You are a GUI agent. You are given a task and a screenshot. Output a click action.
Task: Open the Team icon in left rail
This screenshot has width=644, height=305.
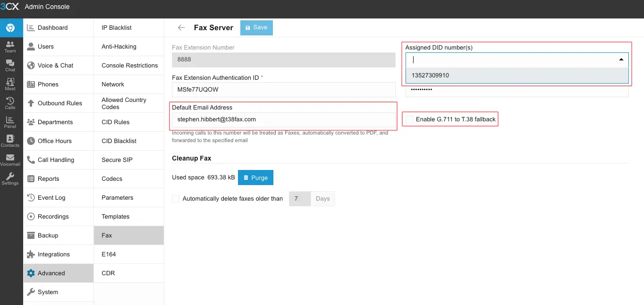tap(10, 47)
